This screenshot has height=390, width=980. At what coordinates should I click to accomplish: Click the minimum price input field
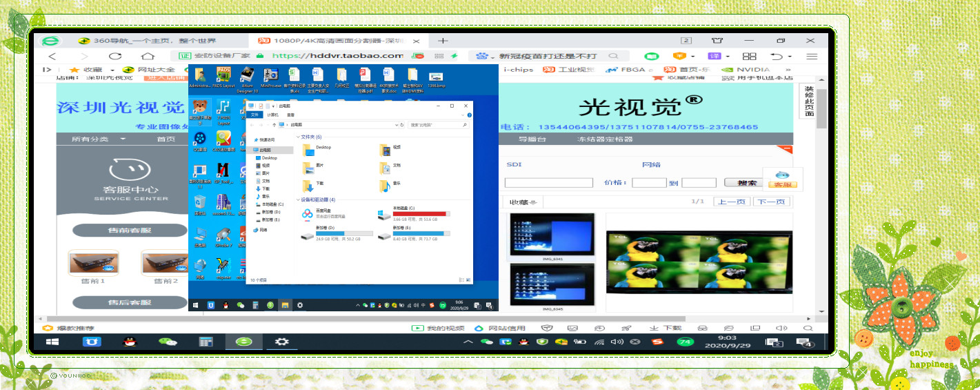(x=649, y=183)
